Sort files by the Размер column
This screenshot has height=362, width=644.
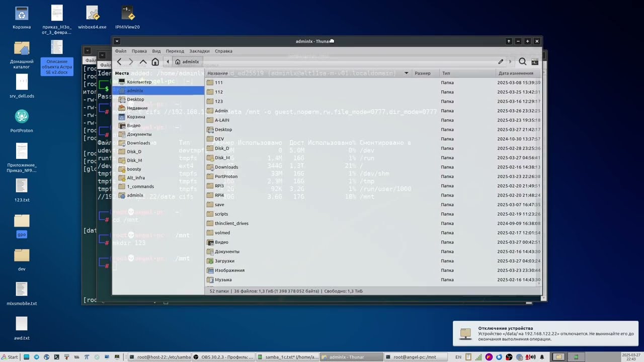click(x=425, y=73)
